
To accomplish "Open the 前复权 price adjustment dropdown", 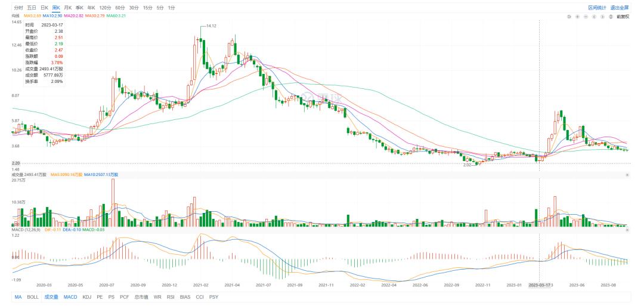I will [623, 17].
